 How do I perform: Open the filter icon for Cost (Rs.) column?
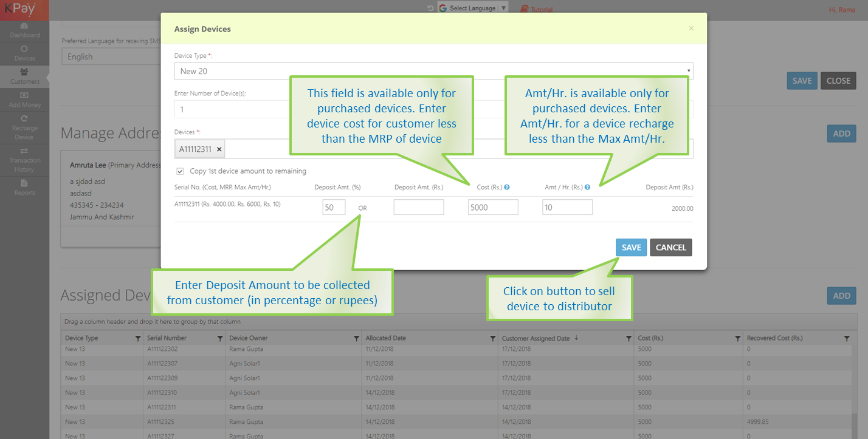point(737,339)
